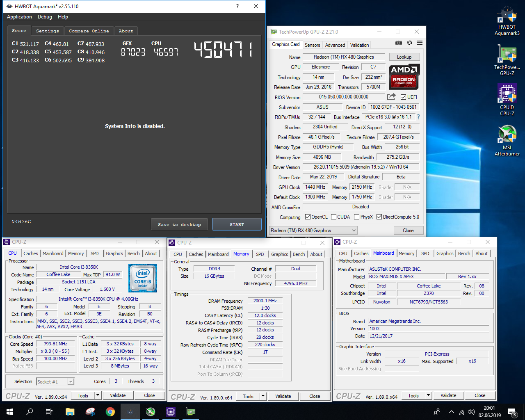The height and width of the screenshot is (420, 525).
Task: Open Bench tab in left CPU-Z window
Action: (x=133, y=253)
